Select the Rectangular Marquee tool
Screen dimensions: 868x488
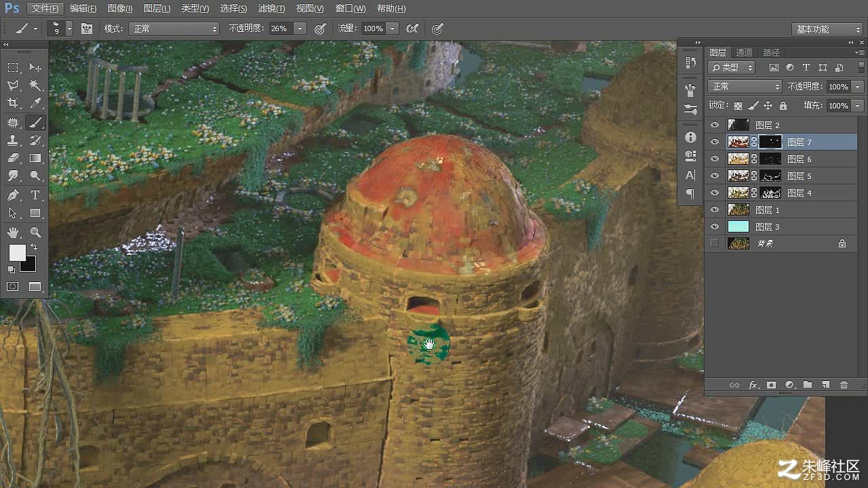coord(13,68)
